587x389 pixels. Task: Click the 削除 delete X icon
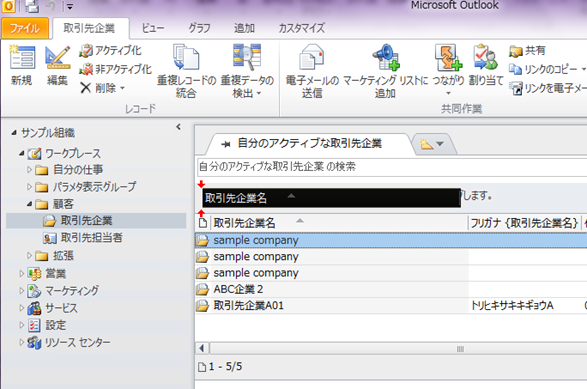[85, 88]
